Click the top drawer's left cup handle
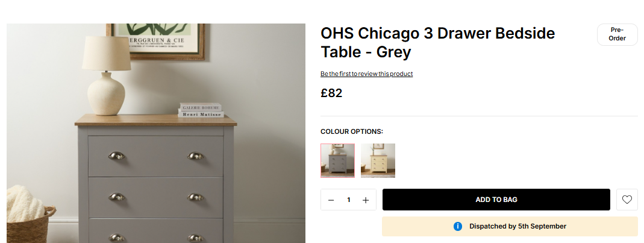This screenshot has height=243, width=644. tap(117, 156)
